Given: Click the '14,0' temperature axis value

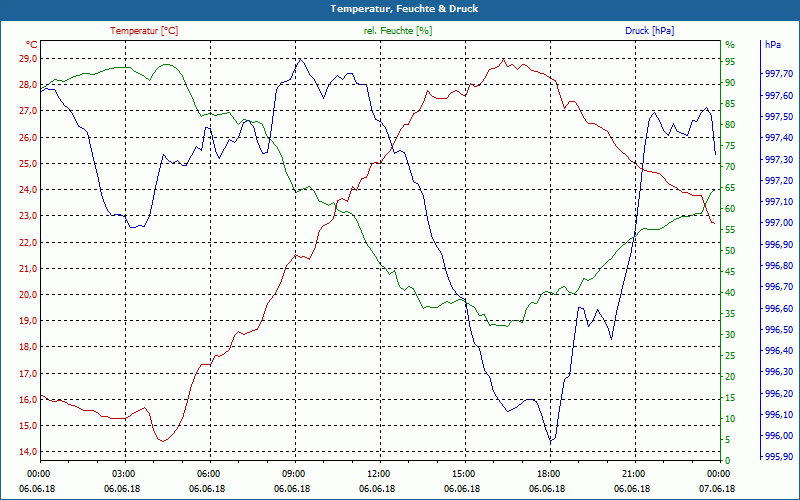Looking at the screenshot, I should pos(28,452).
